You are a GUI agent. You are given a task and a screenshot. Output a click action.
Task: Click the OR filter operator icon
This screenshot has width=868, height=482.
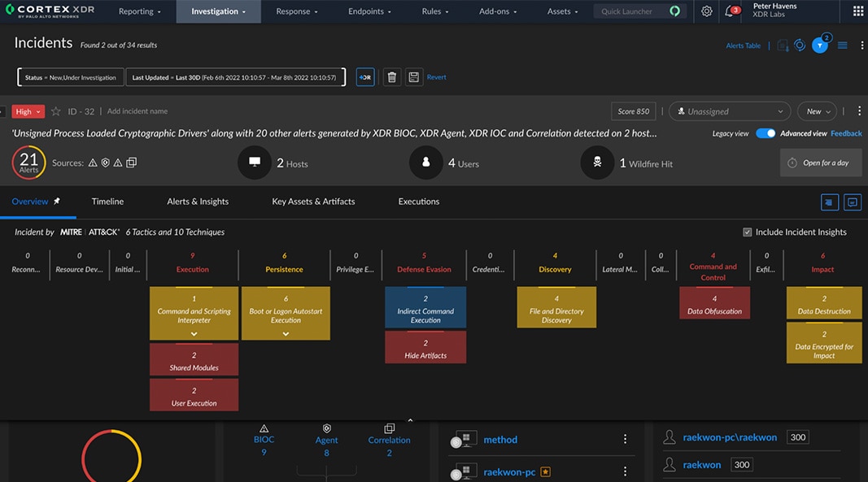364,76
